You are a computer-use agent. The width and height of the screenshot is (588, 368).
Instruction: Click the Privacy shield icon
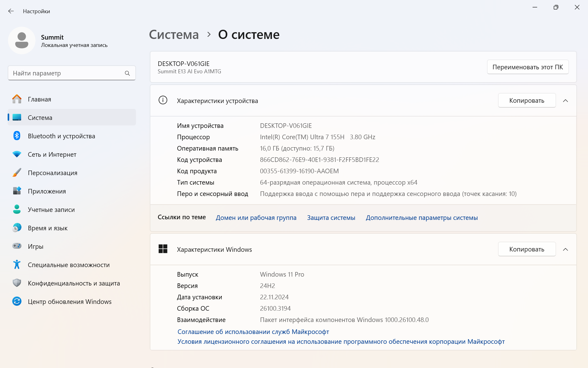pyautogui.click(x=17, y=283)
